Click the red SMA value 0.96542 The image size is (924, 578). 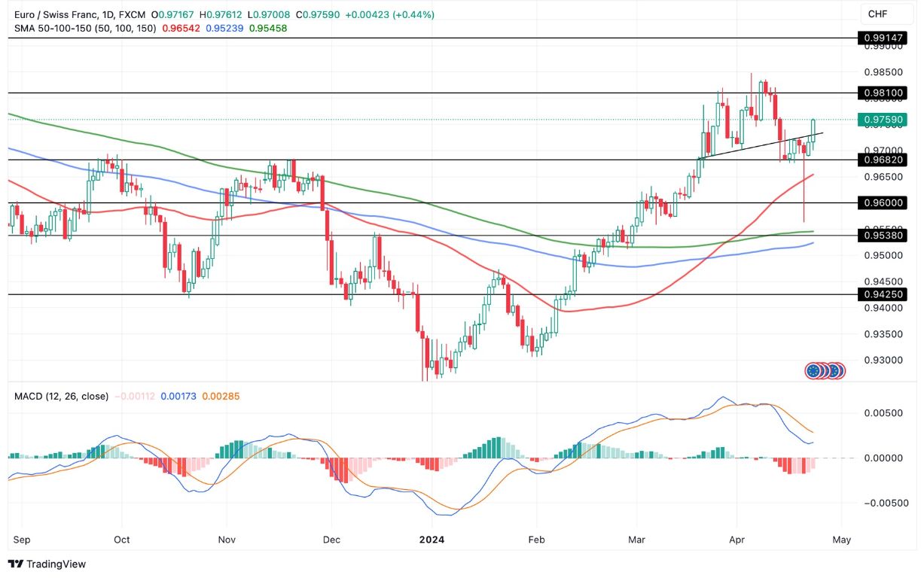(179, 27)
